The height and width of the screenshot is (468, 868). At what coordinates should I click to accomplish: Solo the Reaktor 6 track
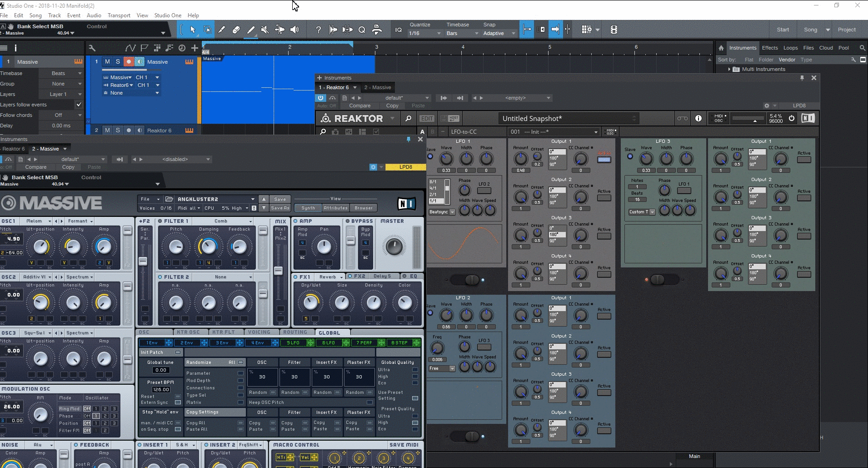coord(118,130)
